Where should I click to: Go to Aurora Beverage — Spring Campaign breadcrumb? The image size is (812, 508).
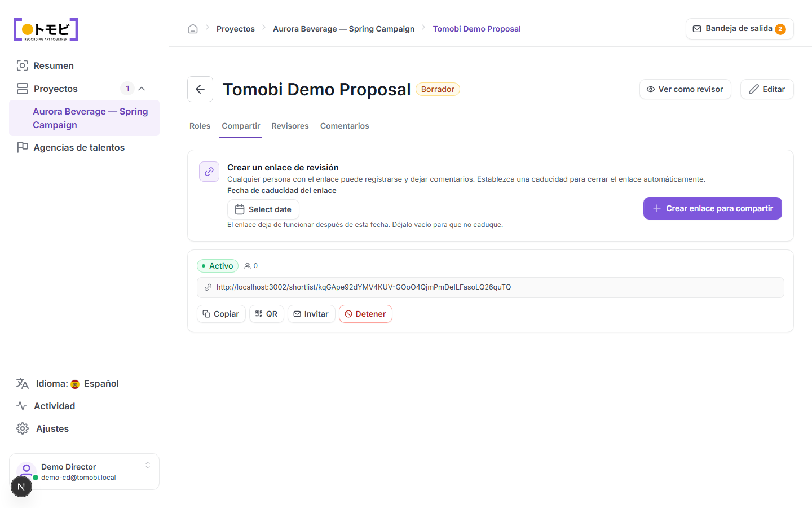click(x=344, y=29)
